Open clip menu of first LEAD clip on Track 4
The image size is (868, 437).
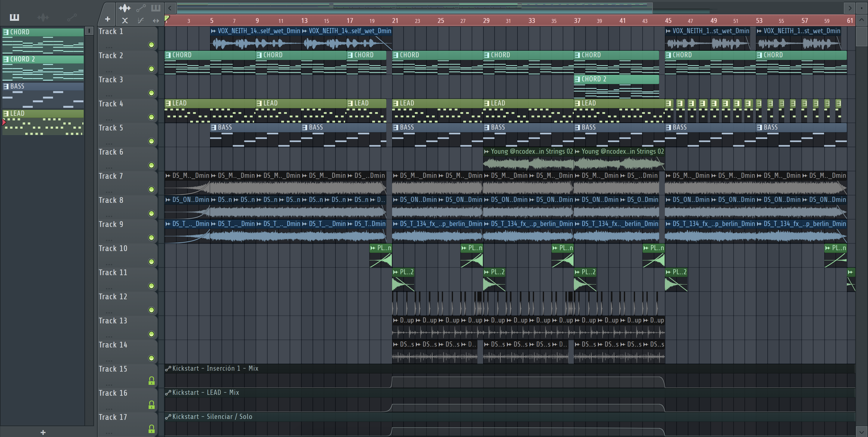pos(168,103)
